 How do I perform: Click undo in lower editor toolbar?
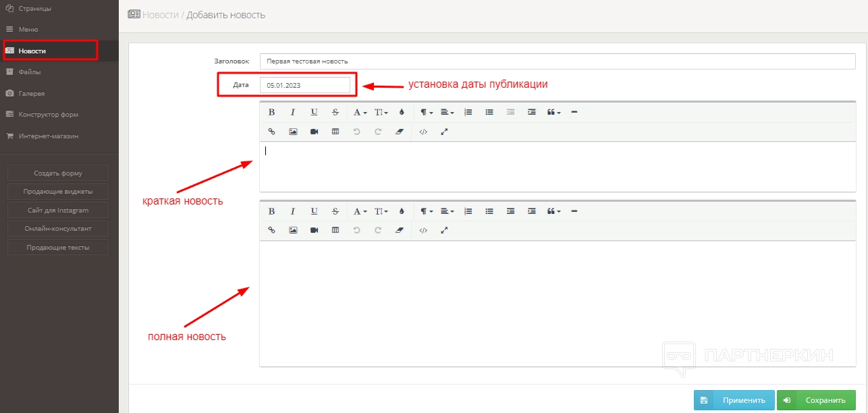tap(356, 230)
